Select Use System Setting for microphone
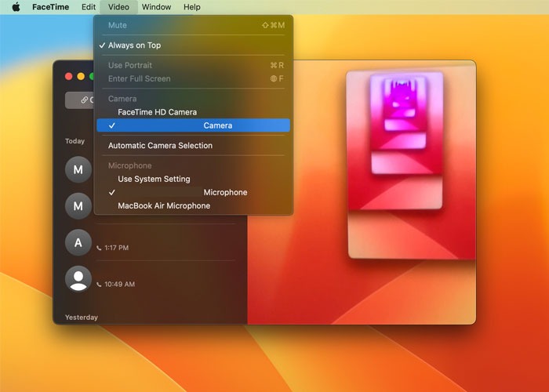The image size is (549, 392). coord(193,179)
